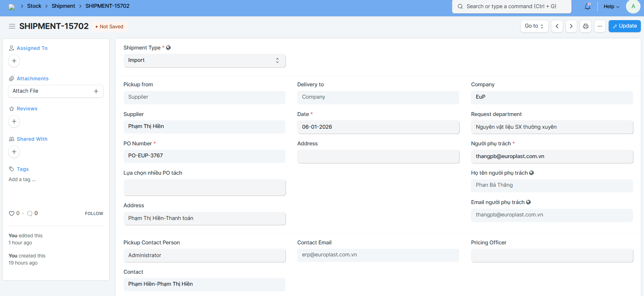Add a review with plus icon
Screen dimensions: 644x296
click(14, 121)
